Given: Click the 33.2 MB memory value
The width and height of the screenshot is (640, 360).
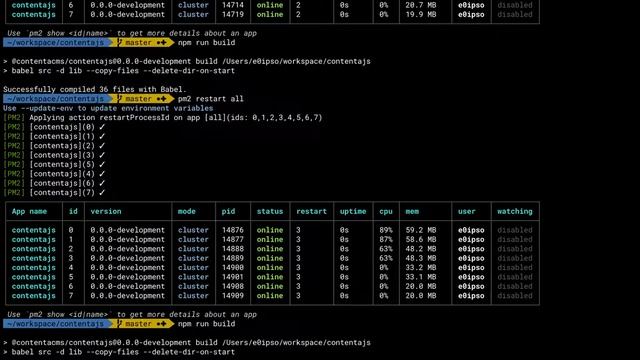Looking at the screenshot, I should (x=421, y=268).
